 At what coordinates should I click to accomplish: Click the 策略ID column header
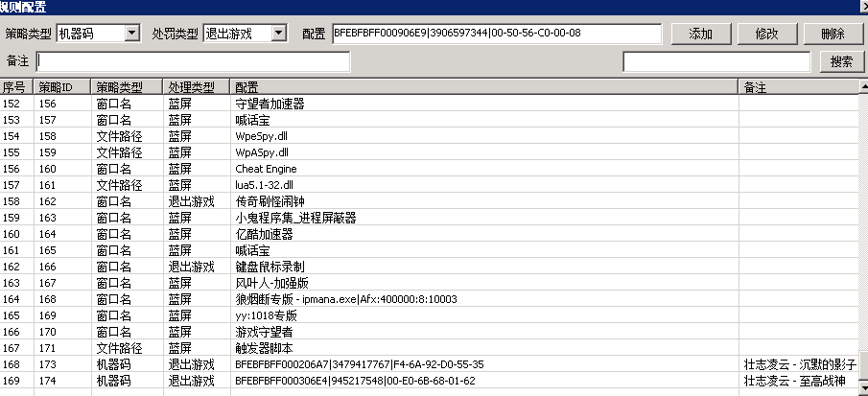[x=62, y=87]
